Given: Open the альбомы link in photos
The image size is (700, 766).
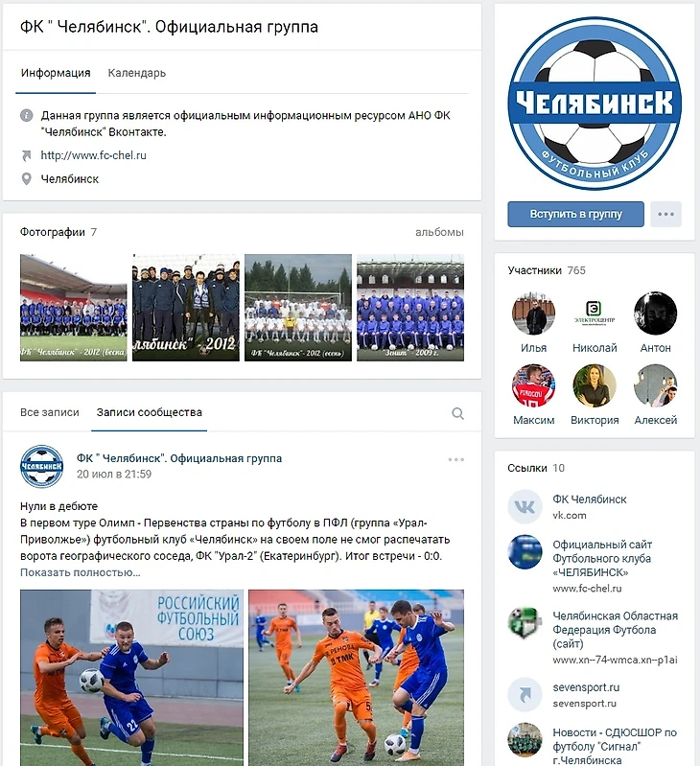Looking at the screenshot, I should click(x=439, y=233).
